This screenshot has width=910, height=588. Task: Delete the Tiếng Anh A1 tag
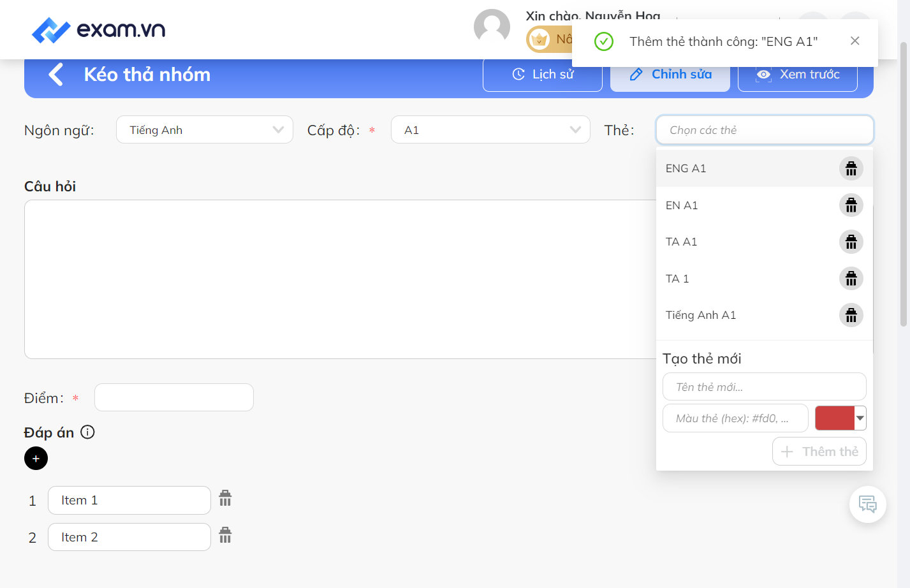(x=851, y=315)
